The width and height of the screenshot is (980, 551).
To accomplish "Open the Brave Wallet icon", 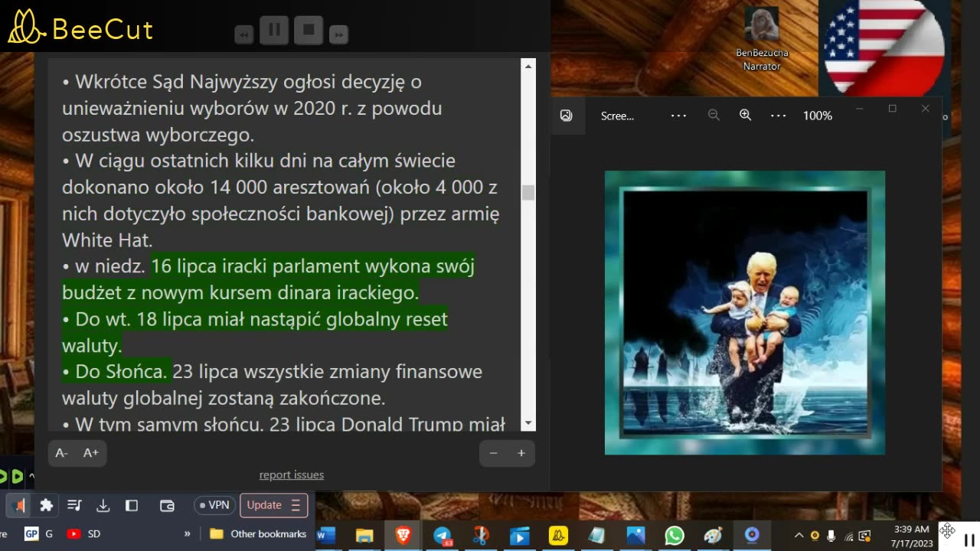I will (167, 505).
